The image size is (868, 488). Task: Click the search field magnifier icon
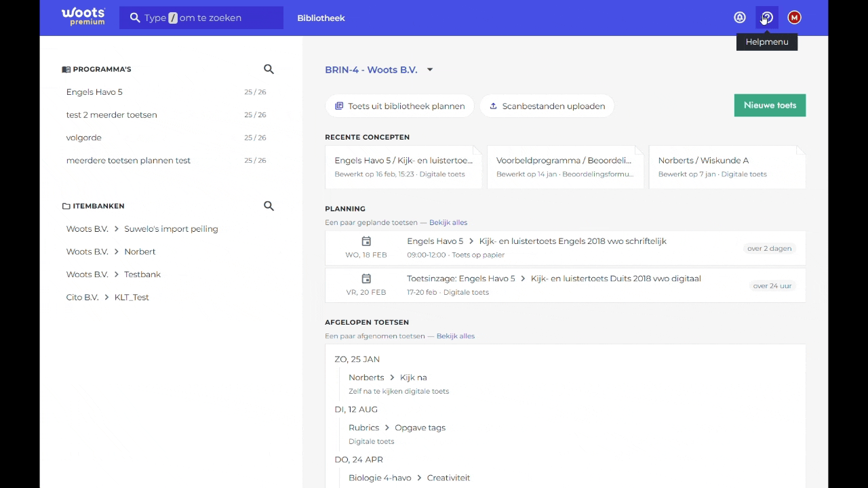(x=135, y=18)
